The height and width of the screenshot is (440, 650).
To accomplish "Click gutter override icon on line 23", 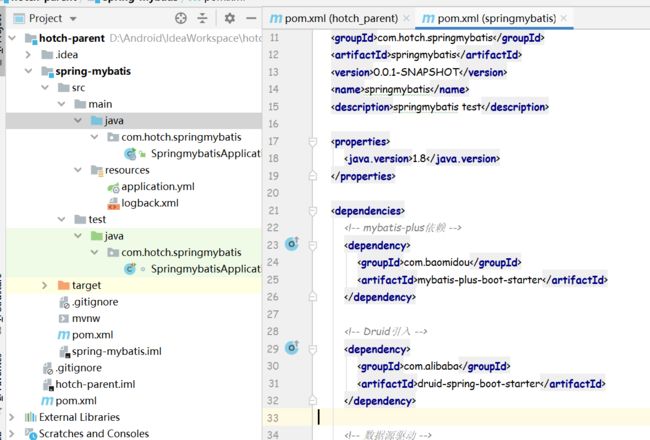I will click(x=292, y=243).
